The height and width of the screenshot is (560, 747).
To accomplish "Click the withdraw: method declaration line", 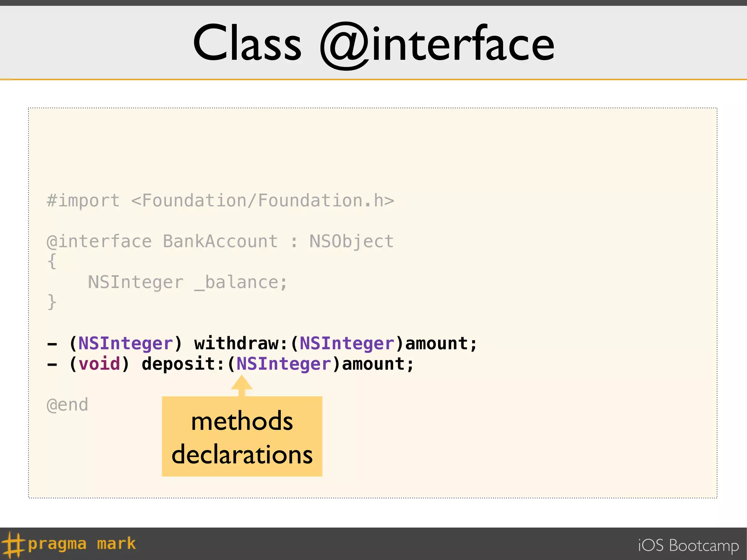I will (262, 343).
